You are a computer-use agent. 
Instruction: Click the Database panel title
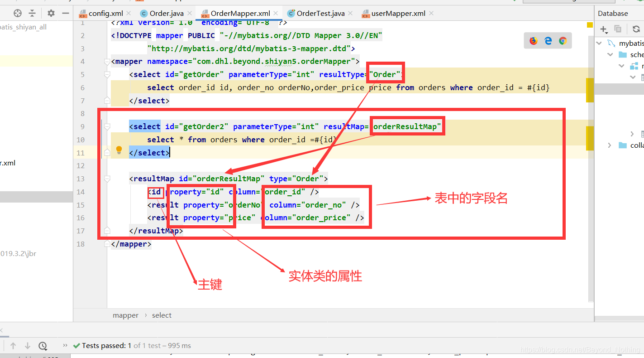tap(613, 13)
